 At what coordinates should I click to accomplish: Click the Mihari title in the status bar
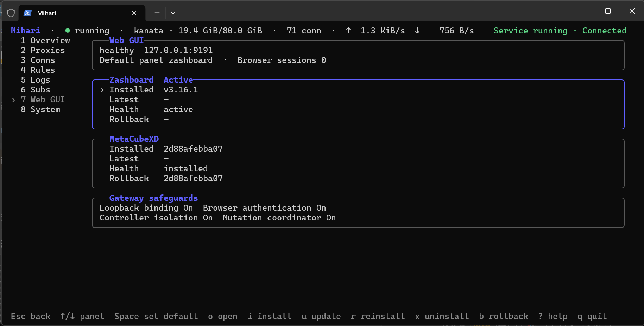pos(26,31)
